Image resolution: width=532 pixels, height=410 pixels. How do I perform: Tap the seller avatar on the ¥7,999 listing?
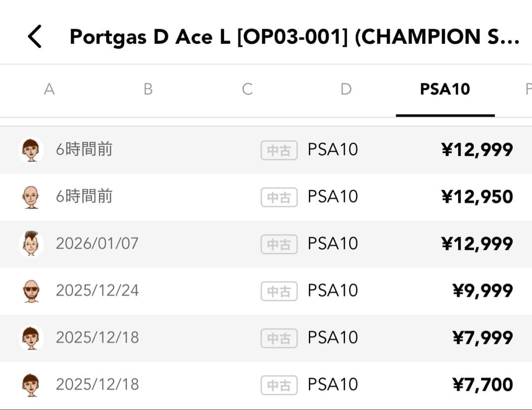coord(31,338)
